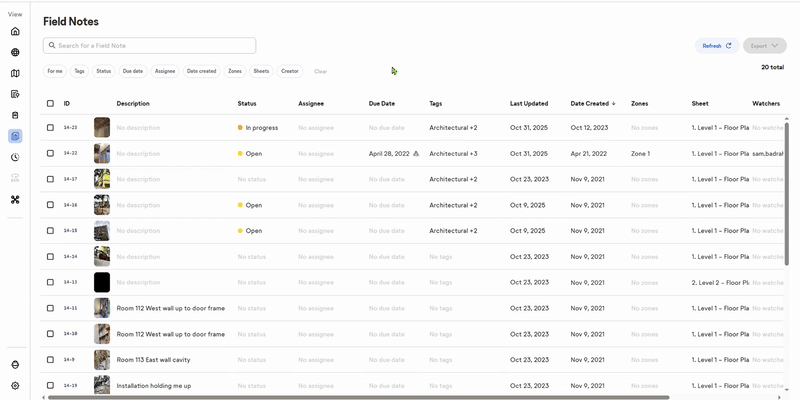Image resolution: width=800 pixels, height=400 pixels.
Task: Check the box for field note 14-16
Action: 50,205
